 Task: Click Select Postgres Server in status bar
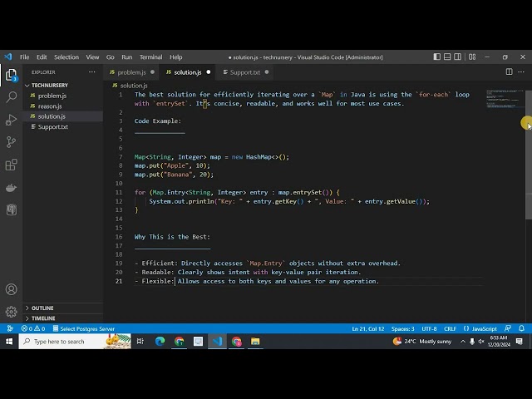[x=83, y=328]
